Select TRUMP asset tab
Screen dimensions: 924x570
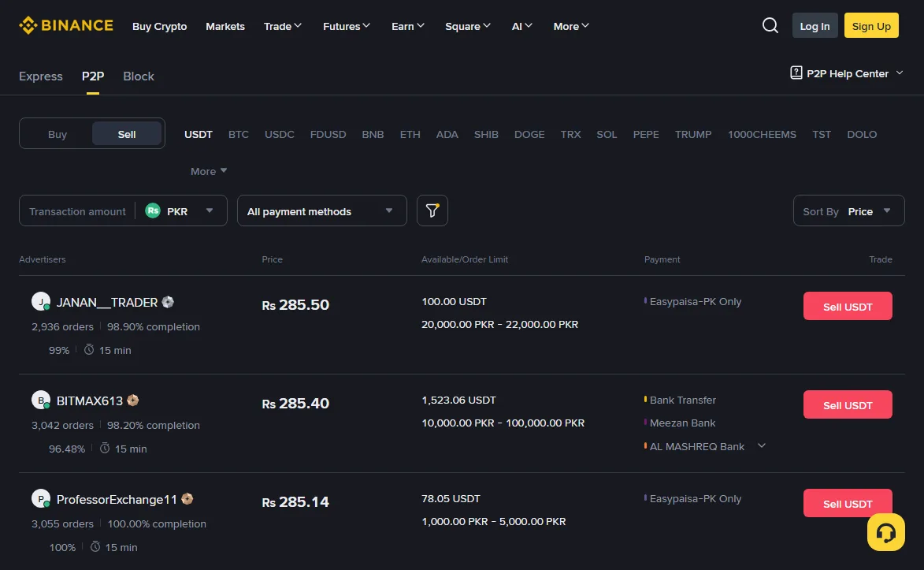click(693, 134)
